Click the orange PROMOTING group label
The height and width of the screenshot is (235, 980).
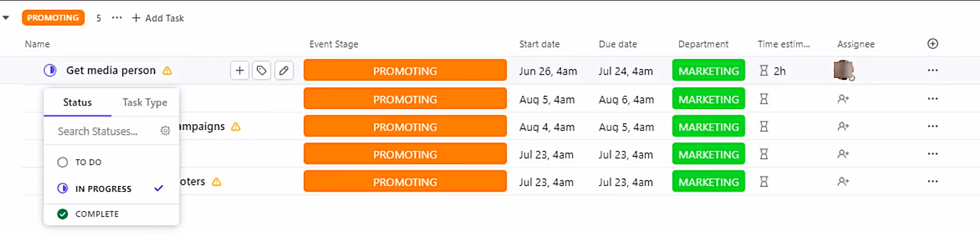pos(53,18)
